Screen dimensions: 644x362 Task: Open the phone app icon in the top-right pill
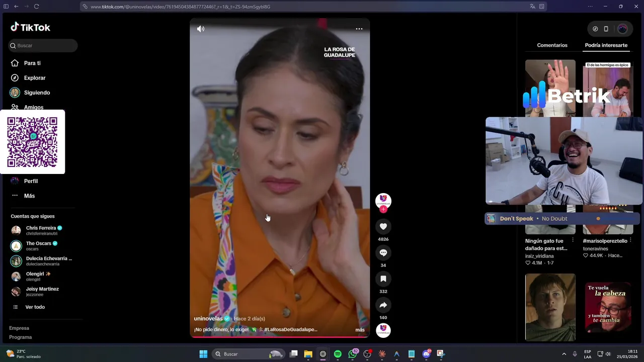[606, 29]
